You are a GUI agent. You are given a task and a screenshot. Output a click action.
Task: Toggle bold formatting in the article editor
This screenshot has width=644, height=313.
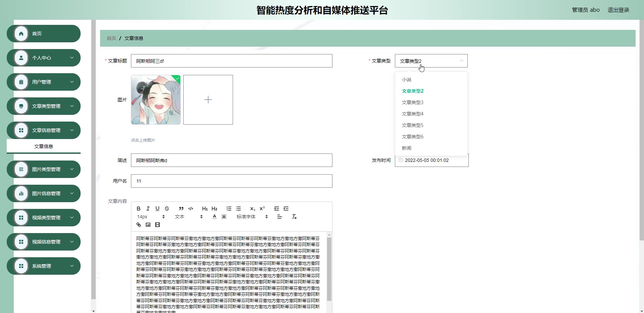click(x=138, y=209)
